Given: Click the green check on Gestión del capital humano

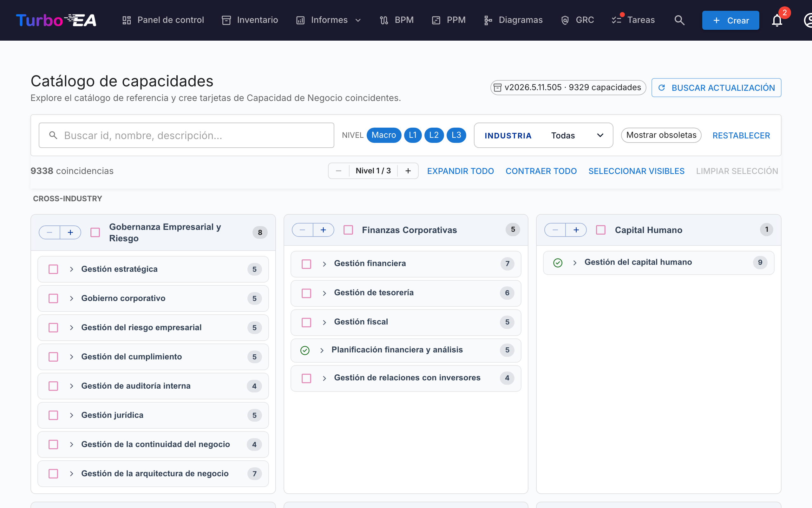Looking at the screenshot, I should click(x=558, y=263).
